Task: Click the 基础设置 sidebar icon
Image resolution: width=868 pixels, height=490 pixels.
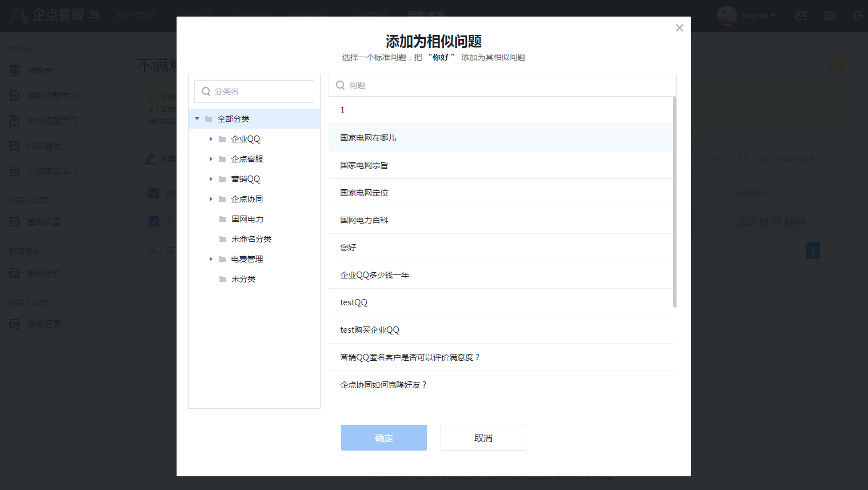Action: 15,222
